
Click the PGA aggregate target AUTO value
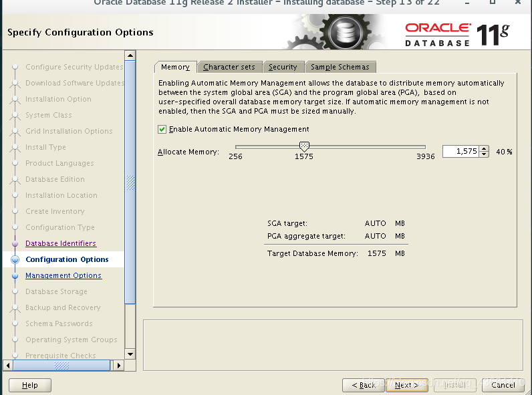[x=375, y=236]
